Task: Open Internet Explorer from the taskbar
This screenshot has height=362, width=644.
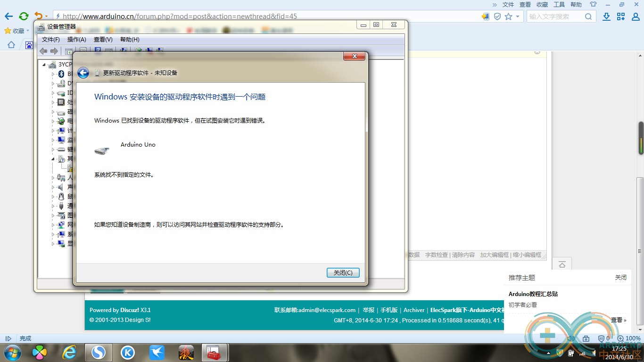Action: pos(70,352)
